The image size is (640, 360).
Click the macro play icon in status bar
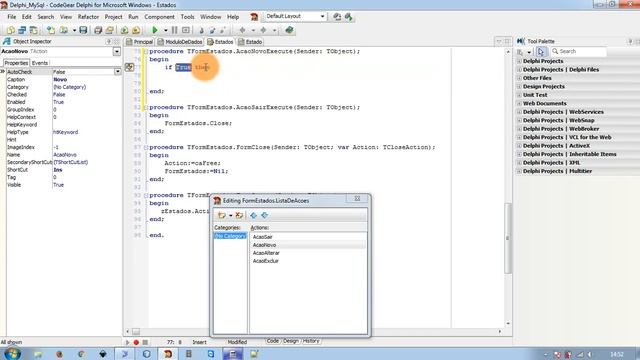(x=127, y=342)
